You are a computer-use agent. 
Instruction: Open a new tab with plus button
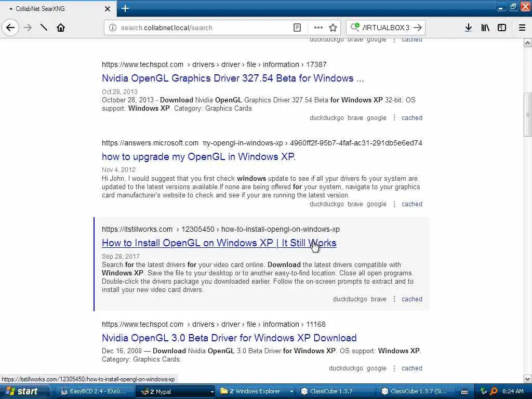[125, 8]
